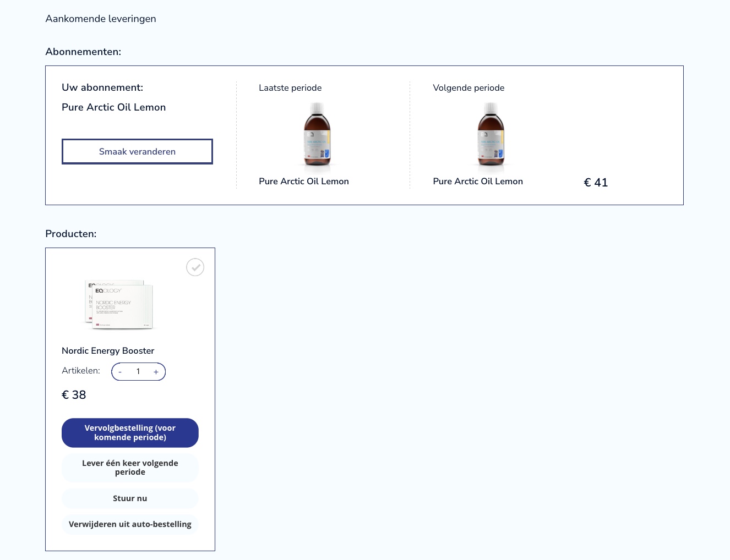Click Pure Arctic Oil Lemon beside € 41
Viewport: 730px width, 560px height.
[478, 181]
